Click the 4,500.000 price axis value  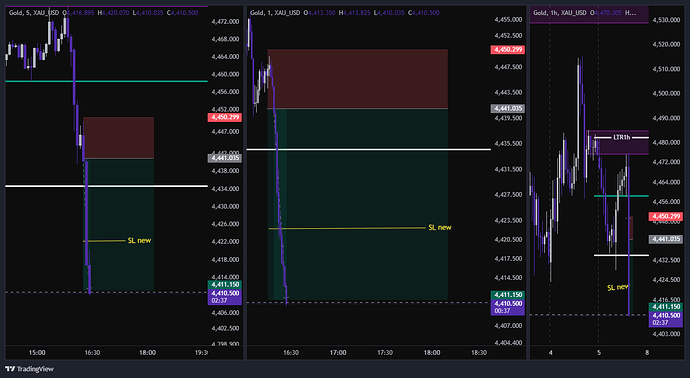(666, 93)
